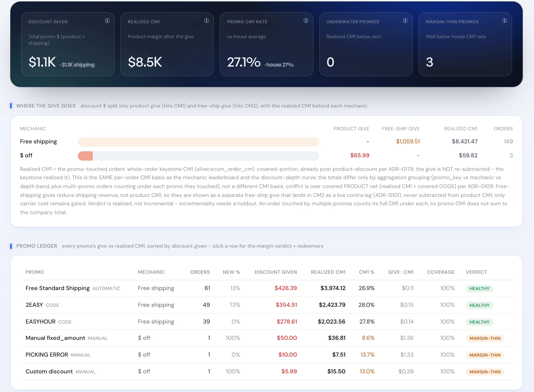This screenshot has width=534, height=392.
Task: Click the $50.00 discount given value
Action: pyautogui.click(x=287, y=338)
